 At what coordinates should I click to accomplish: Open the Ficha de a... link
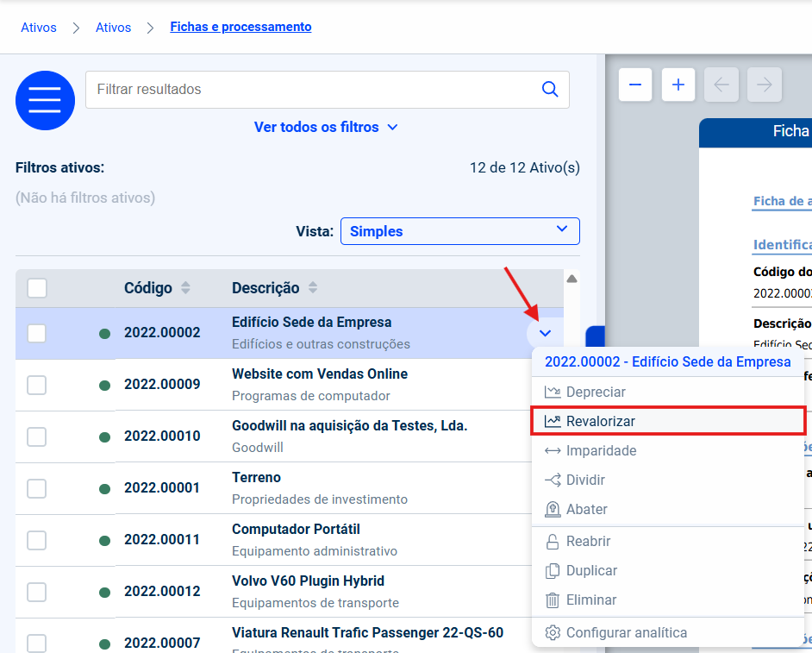[x=783, y=201]
